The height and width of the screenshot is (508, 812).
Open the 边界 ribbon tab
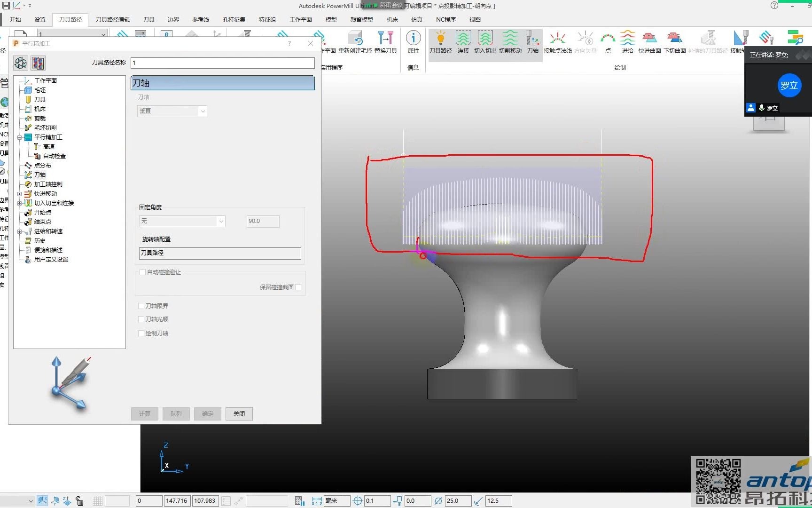coord(173,19)
